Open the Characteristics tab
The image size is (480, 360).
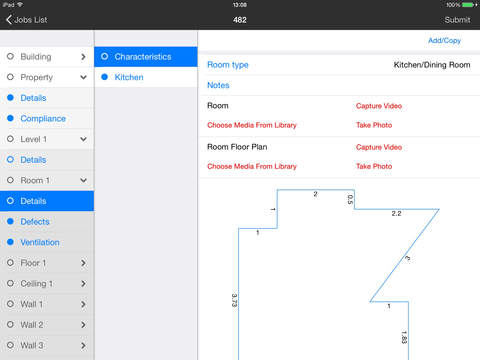(x=146, y=57)
